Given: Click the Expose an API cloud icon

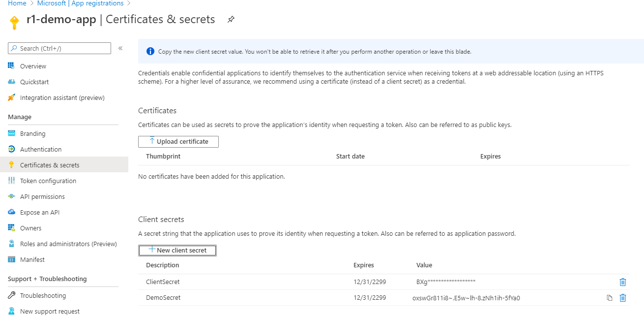Looking at the screenshot, I should point(11,212).
